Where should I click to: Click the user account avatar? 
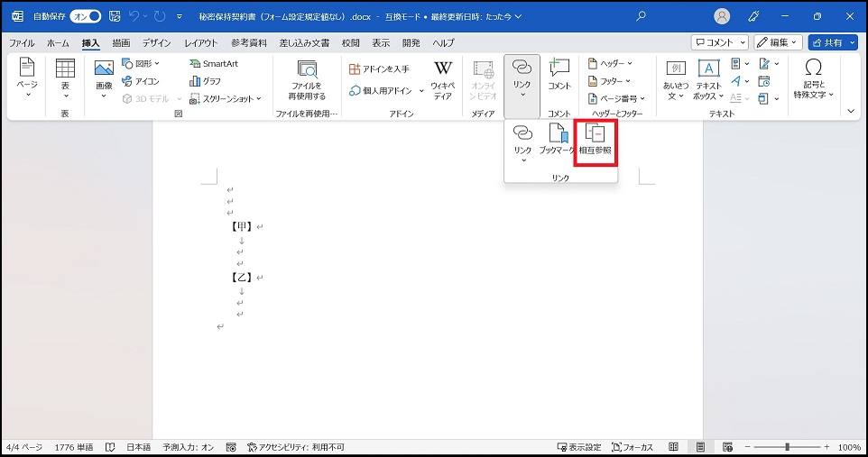(x=722, y=16)
